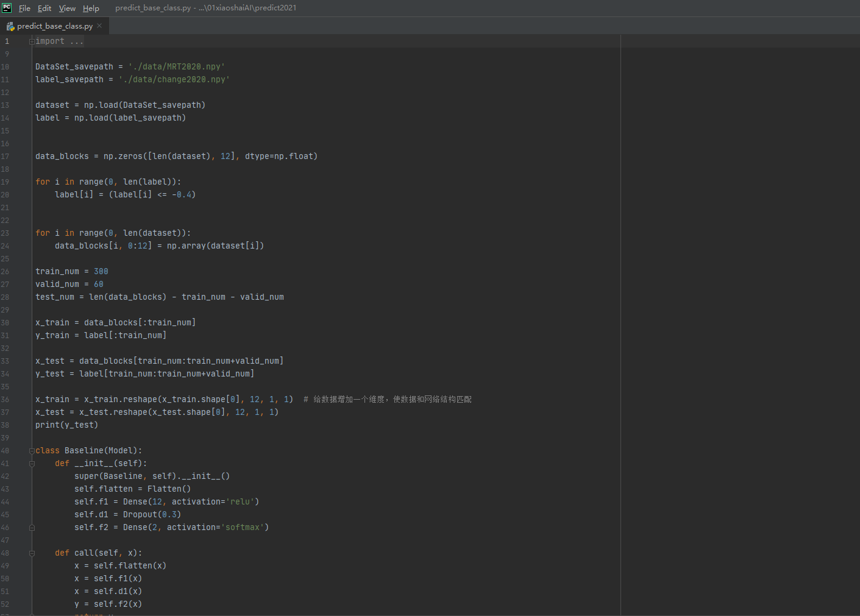Click 'x_train = data_blocks[:train_num]'
Image resolution: width=860 pixels, height=616 pixels.
tap(115, 323)
